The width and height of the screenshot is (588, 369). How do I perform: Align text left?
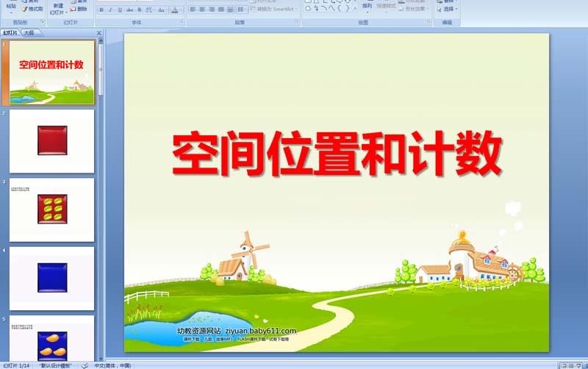(193, 9)
